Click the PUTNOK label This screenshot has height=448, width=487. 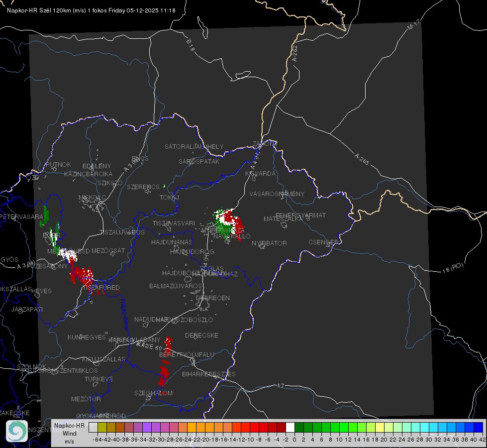pyautogui.click(x=58, y=164)
